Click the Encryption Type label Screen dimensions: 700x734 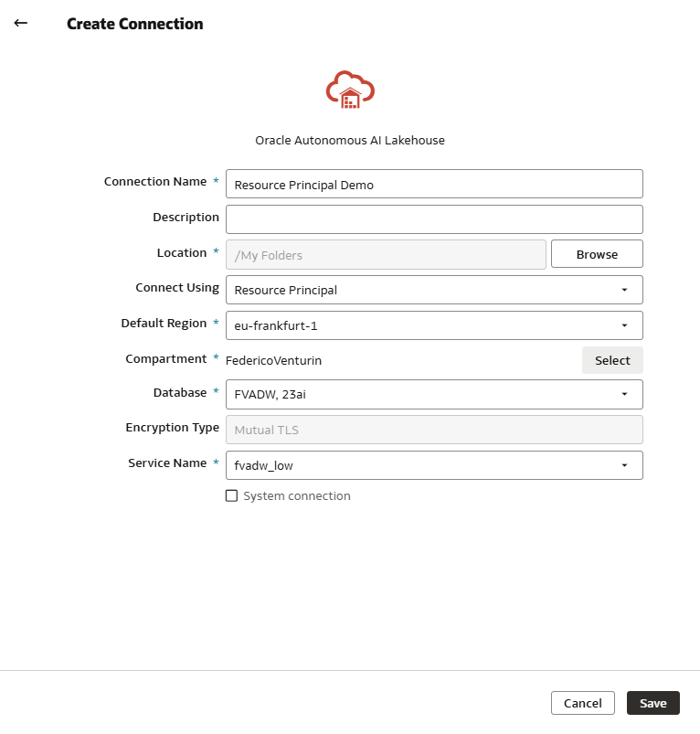click(172, 428)
